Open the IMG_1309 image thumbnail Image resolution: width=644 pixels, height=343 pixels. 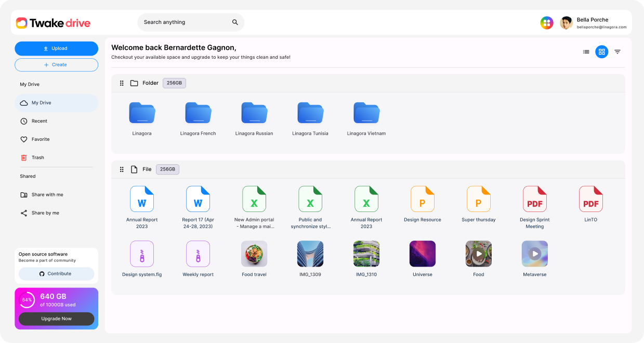tap(310, 253)
